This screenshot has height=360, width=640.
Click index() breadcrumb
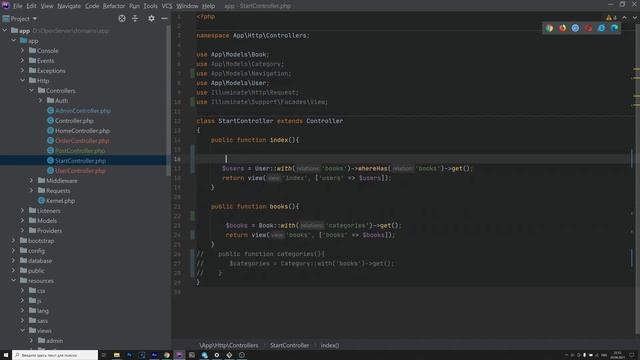330,345
